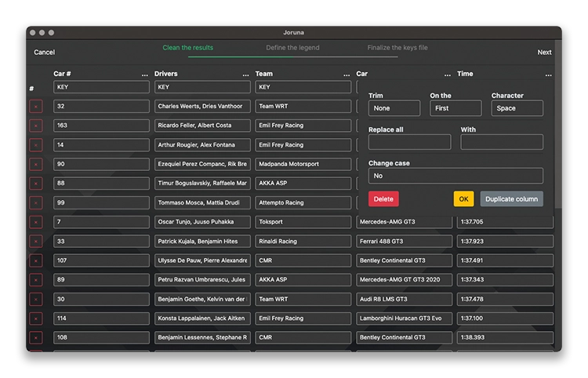Remove the car 107 row via its X icon
588x378 pixels.
(x=35, y=260)
